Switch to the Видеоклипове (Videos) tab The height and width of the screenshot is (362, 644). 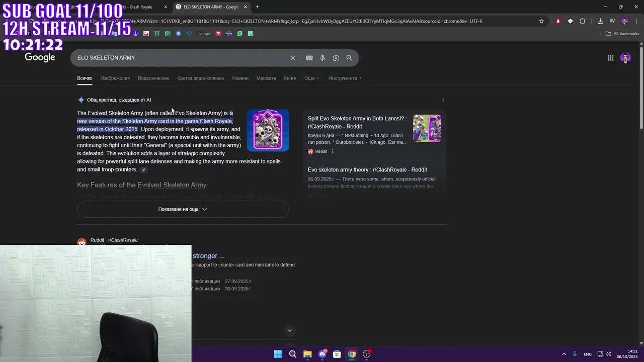(153, 78)
